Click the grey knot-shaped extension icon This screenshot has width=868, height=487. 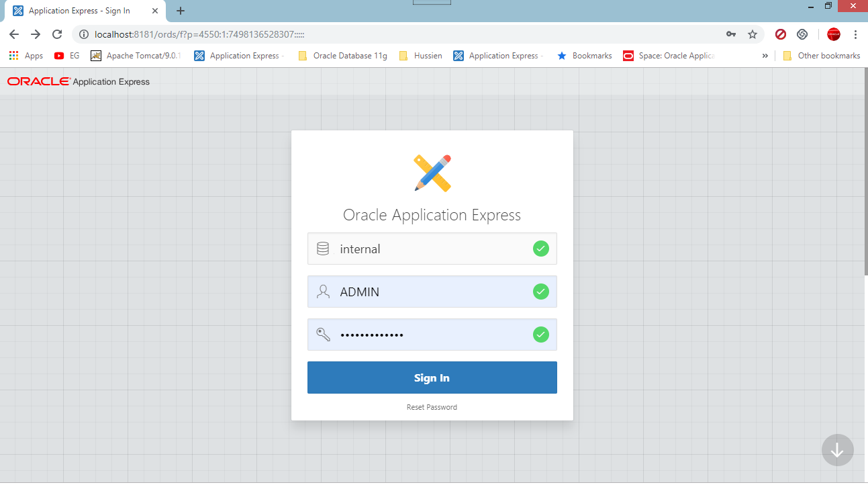tap(802, 34)
